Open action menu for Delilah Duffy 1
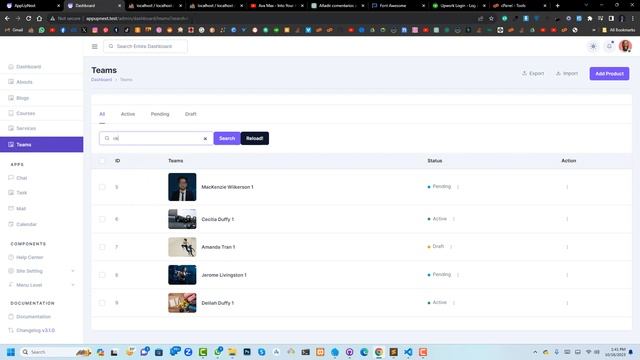The width and height of the screenshot is (640, 360). click(567, 303)
